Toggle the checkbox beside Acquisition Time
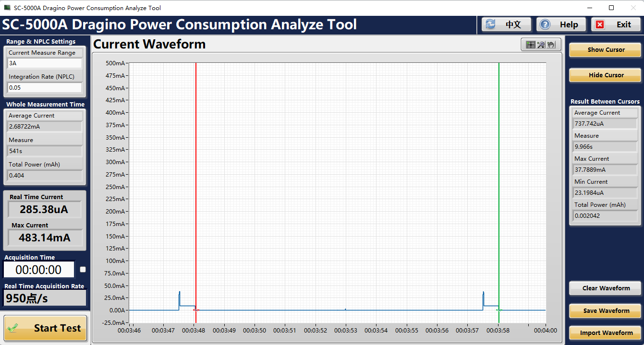The width and height of the screenshot is (644, 345). pos(83,270)
